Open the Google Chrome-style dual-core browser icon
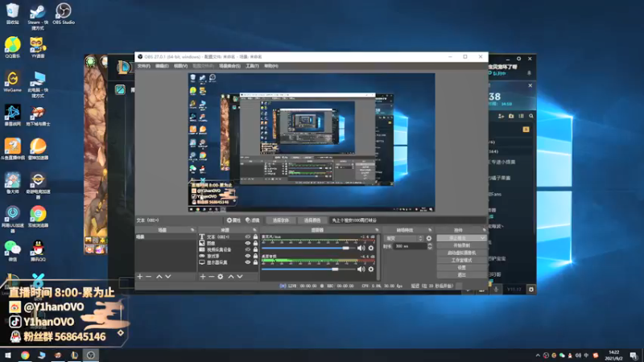 [x=38, y=216]
